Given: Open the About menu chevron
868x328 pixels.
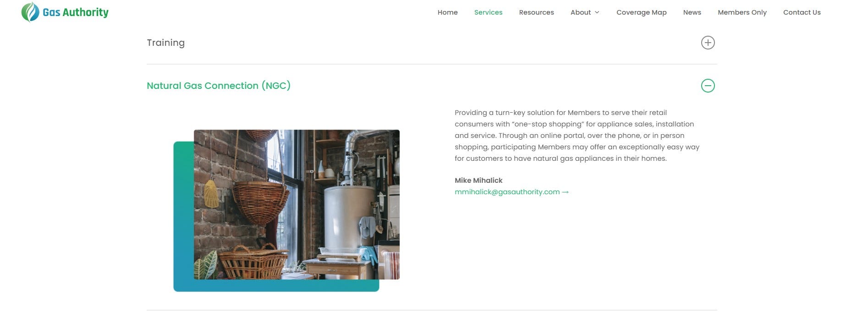Looking at the screenshot, I should pos(597,12).
